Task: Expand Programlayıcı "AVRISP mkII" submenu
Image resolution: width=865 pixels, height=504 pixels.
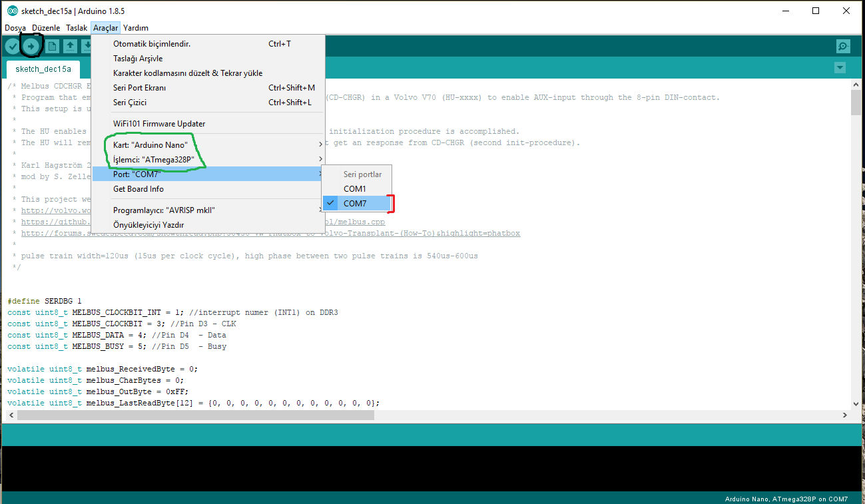Action: click(208, 210)
